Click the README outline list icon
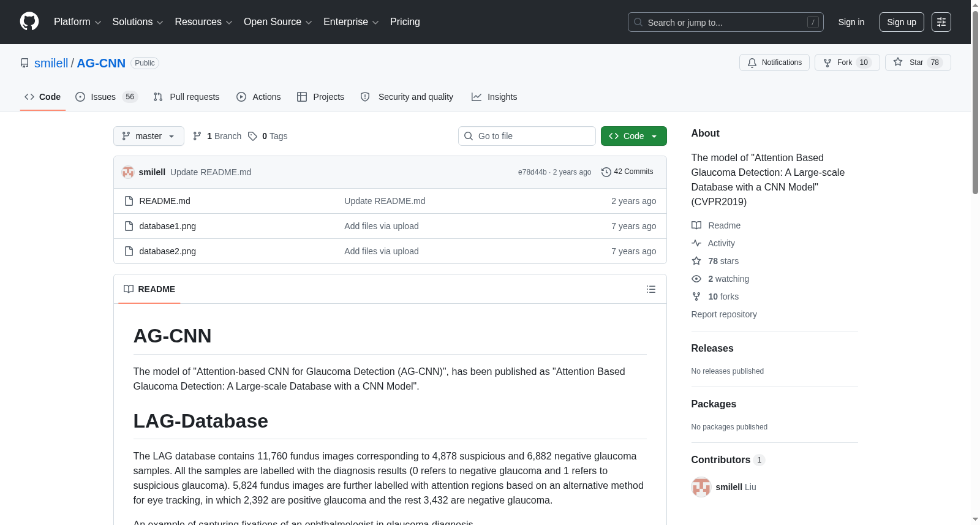 pos(651,289)
